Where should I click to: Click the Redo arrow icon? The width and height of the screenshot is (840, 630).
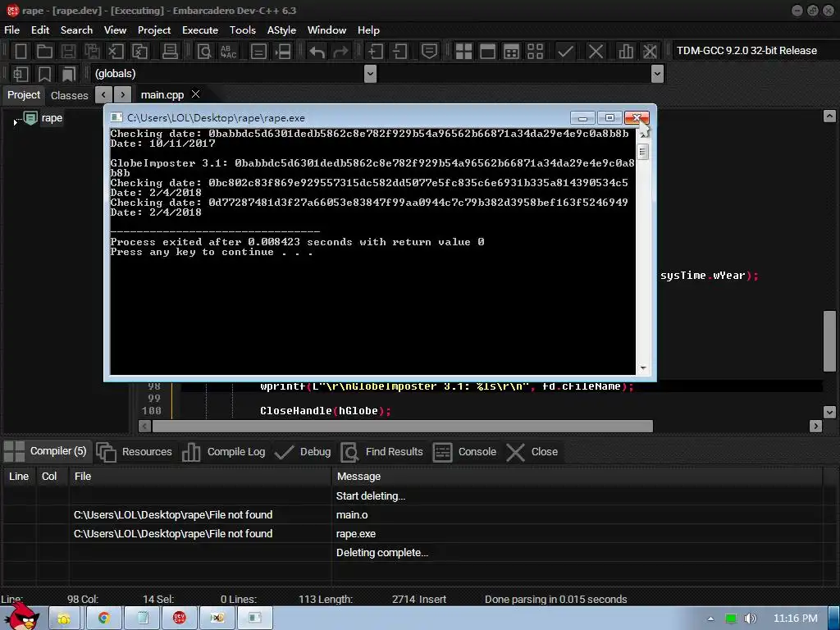tap(340, 52)
